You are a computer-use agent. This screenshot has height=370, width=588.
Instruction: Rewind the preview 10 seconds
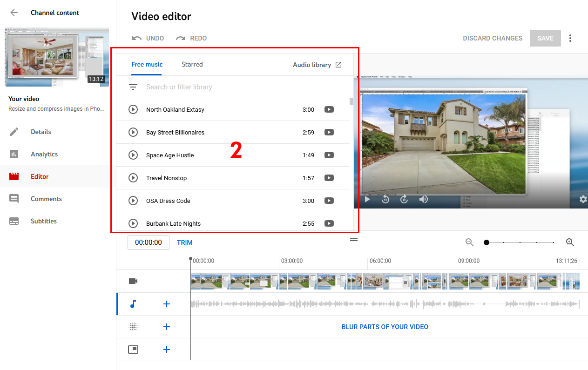pyautogui.click(x=385, y=199)
